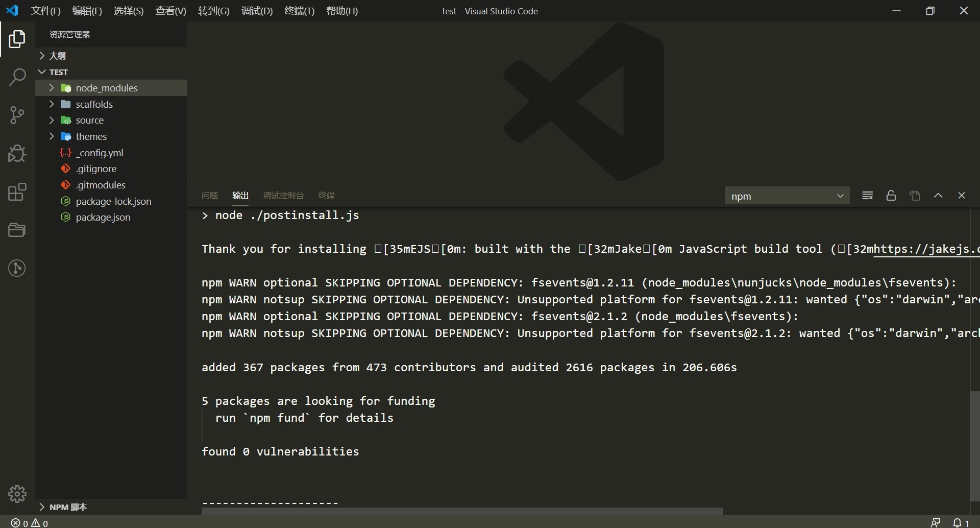Click the 'found 0 vulnerabilities' output line

tap(280, 451)
